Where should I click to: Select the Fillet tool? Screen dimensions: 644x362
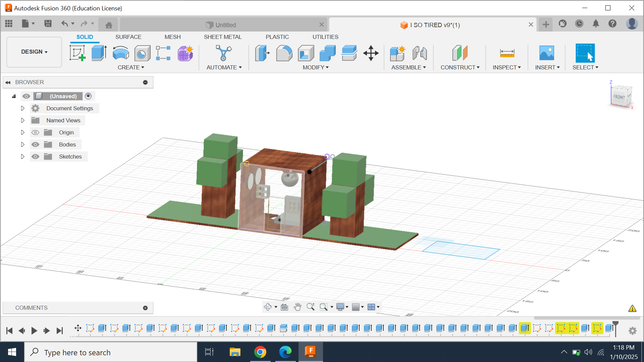pyautogui.click(x=284, y=53)
